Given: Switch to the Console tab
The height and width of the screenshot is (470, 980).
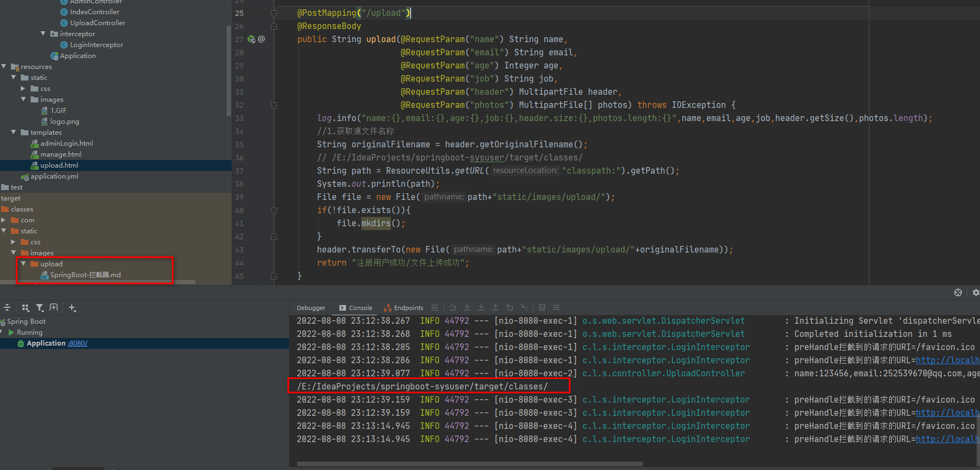Looking at the screenshot, I should [355, 308].
